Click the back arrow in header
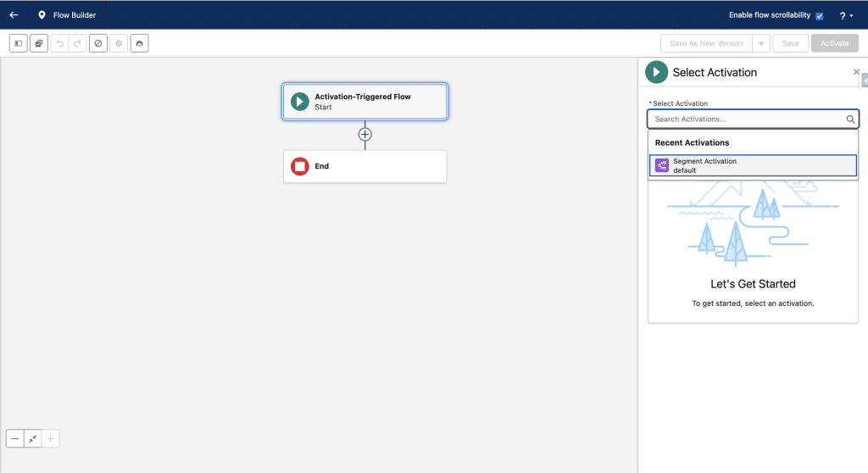This screenshot has height=473, width=868. [14, 14]
